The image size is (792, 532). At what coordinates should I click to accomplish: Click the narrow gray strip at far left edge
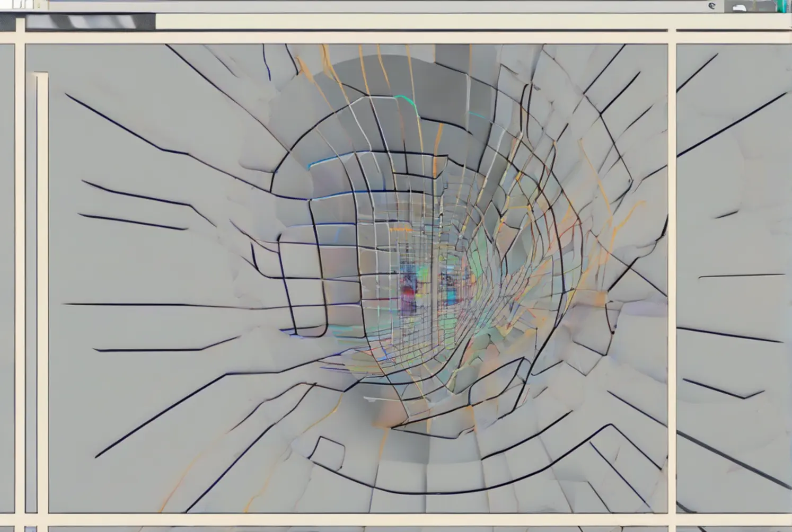click(6, 276)
